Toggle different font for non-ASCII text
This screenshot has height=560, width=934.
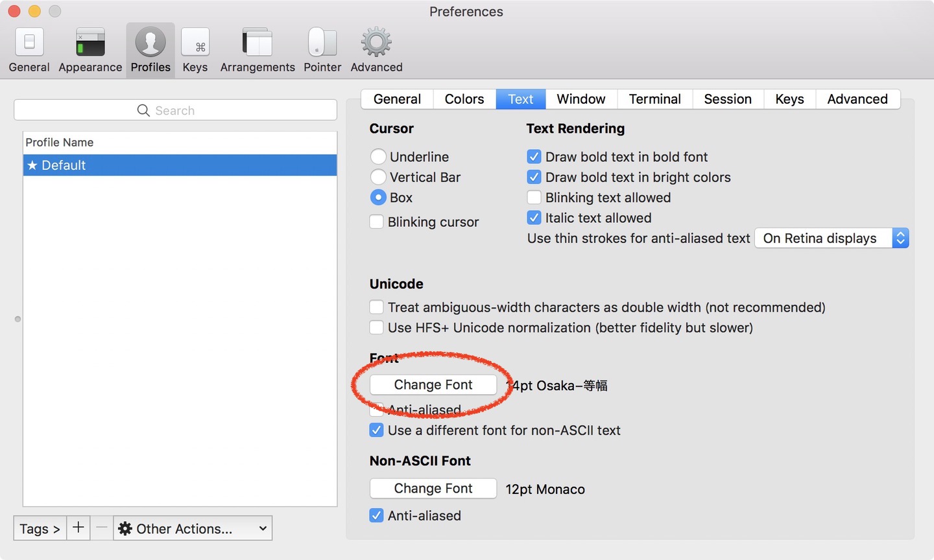click(376, 430)
